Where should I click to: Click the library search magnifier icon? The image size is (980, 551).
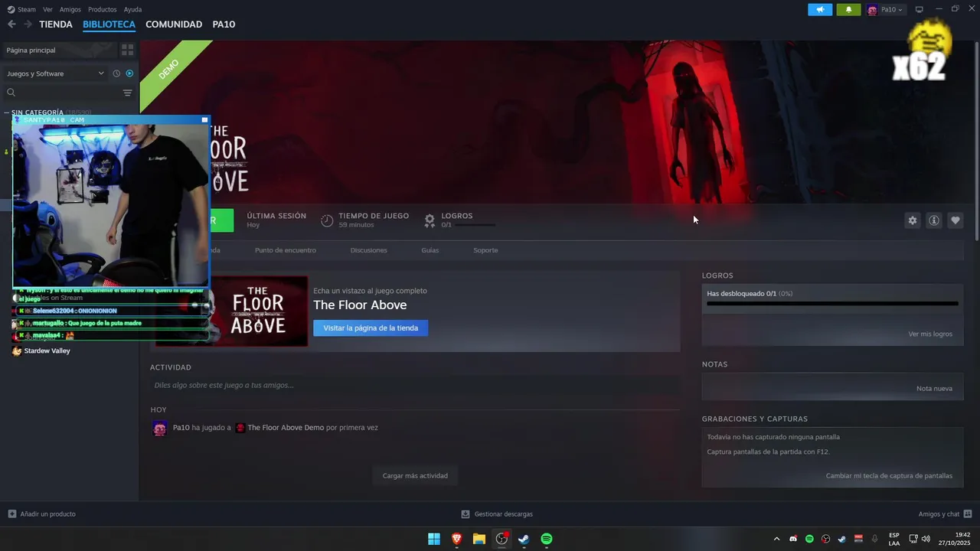(x=11, y=93)
